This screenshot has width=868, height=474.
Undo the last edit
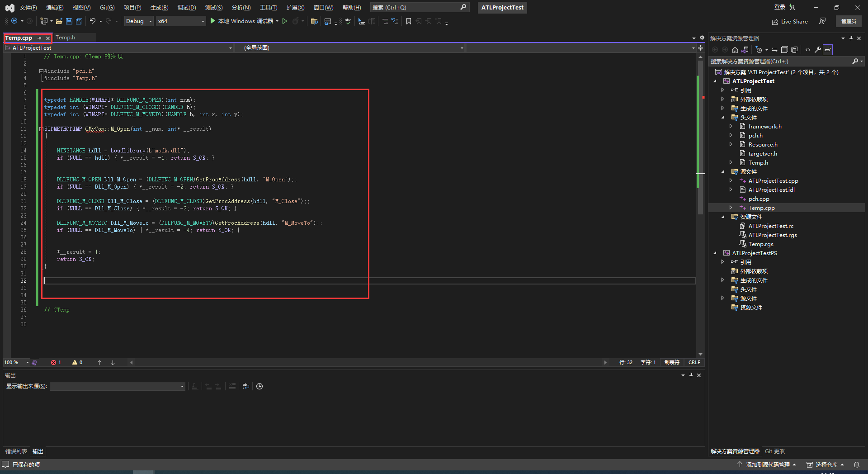click(x=93, y=21)
